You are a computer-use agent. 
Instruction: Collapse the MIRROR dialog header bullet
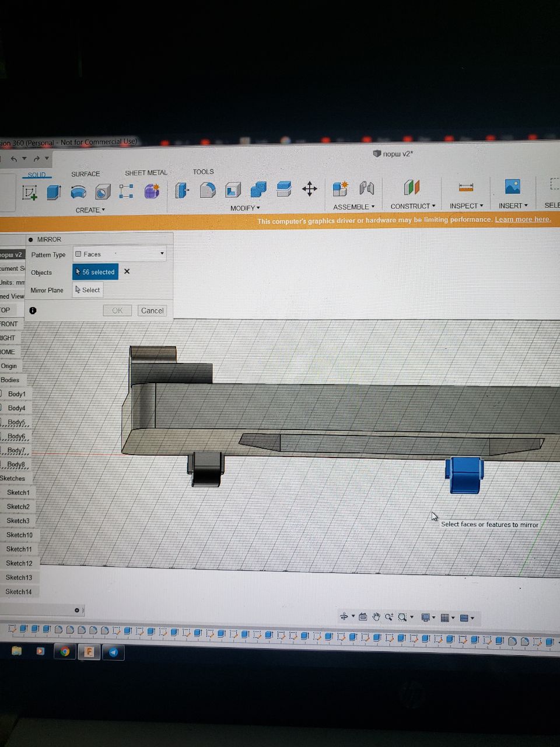[30, 239]
